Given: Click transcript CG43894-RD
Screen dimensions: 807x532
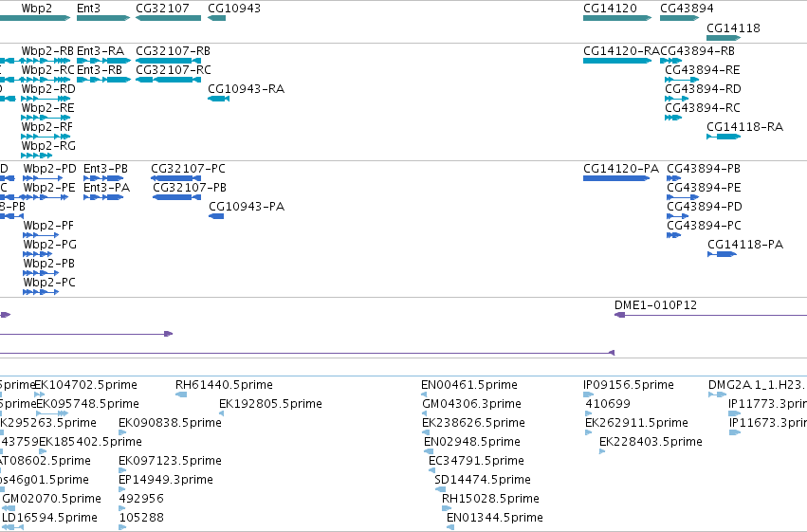Looking at the screenshot, I should pyautogui.click(x=677, y=99).
